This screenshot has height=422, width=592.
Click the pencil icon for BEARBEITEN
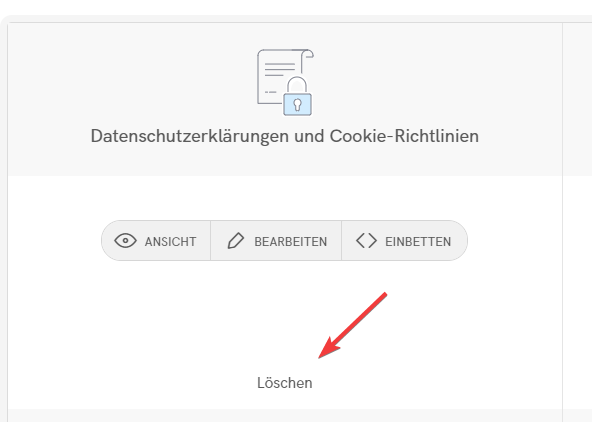pyautogui.click(x=236, y=241)
